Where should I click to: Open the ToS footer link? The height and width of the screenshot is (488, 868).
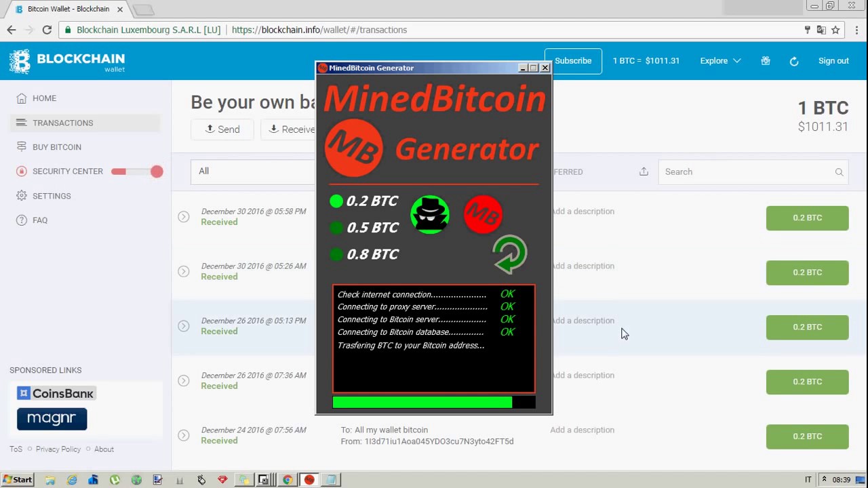(16, 449)
